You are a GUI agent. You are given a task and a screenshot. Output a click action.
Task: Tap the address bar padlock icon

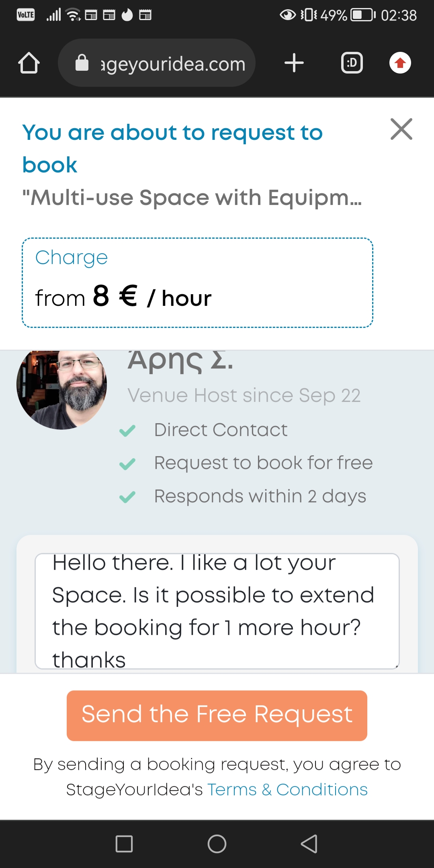tap(82, 63)
